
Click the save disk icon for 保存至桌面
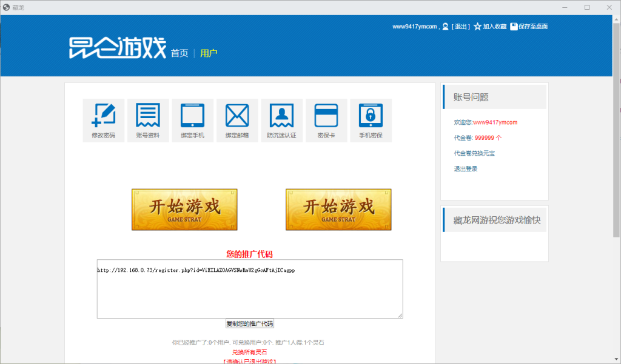coord(514,27)
